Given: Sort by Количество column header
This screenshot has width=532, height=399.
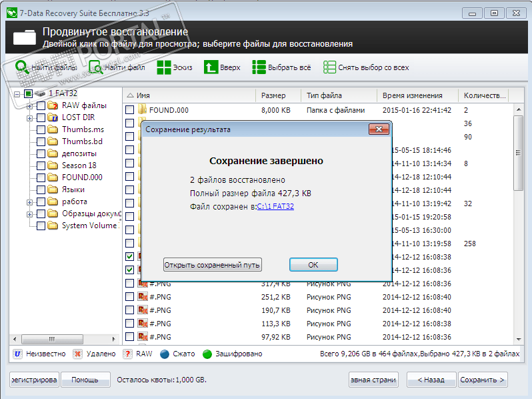Looking at the screenshot, I should (483, 95).
